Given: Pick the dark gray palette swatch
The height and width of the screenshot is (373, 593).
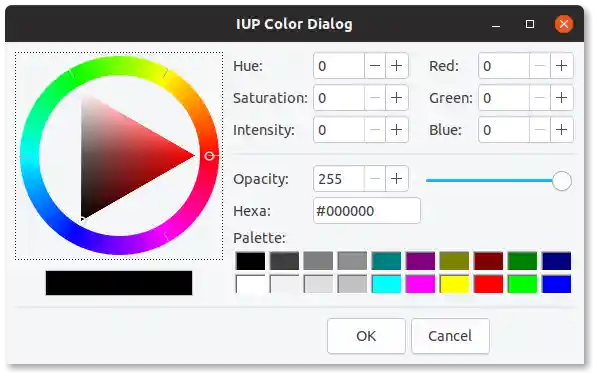Looking at the screenshot, I should pyautogui.click(x=284, y=261).
